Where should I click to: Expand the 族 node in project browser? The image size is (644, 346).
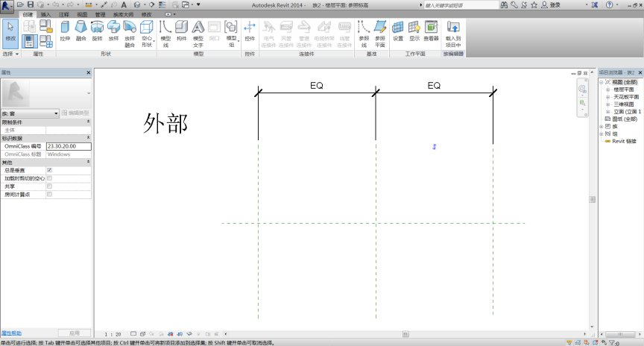(x=602, y=126)
